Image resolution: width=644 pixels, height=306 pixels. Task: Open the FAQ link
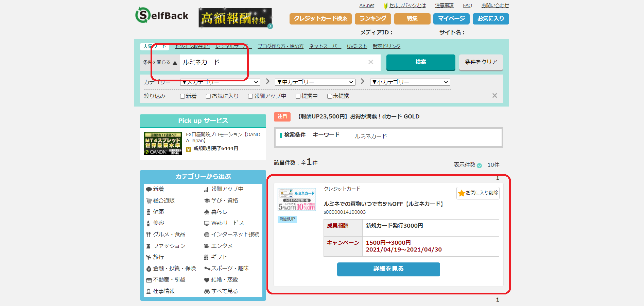(467, 5)
